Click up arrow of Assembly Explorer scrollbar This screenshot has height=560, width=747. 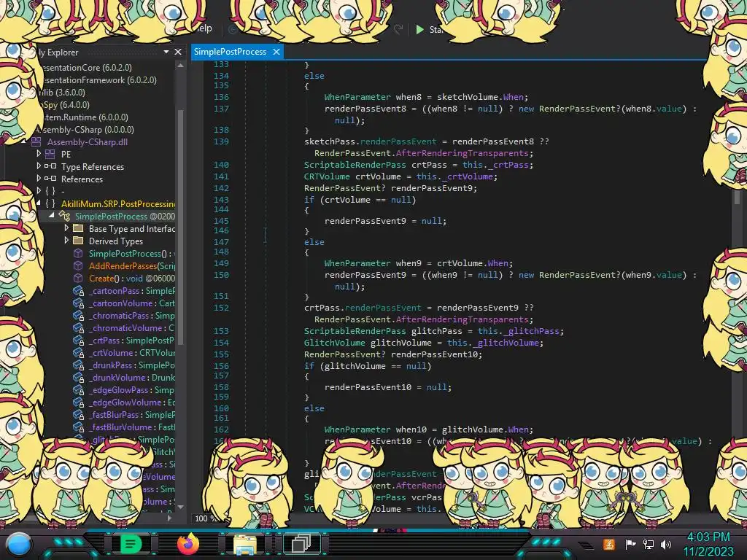coord(180,65)
